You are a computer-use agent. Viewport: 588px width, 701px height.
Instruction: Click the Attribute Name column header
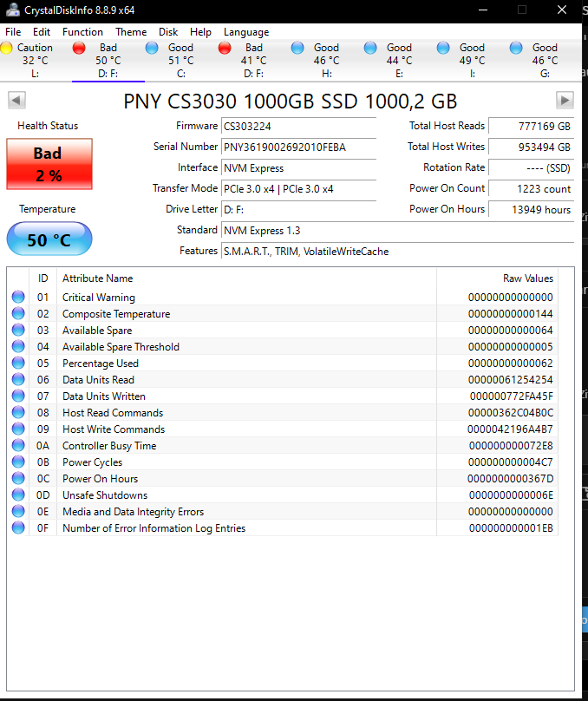pos(246,278)
